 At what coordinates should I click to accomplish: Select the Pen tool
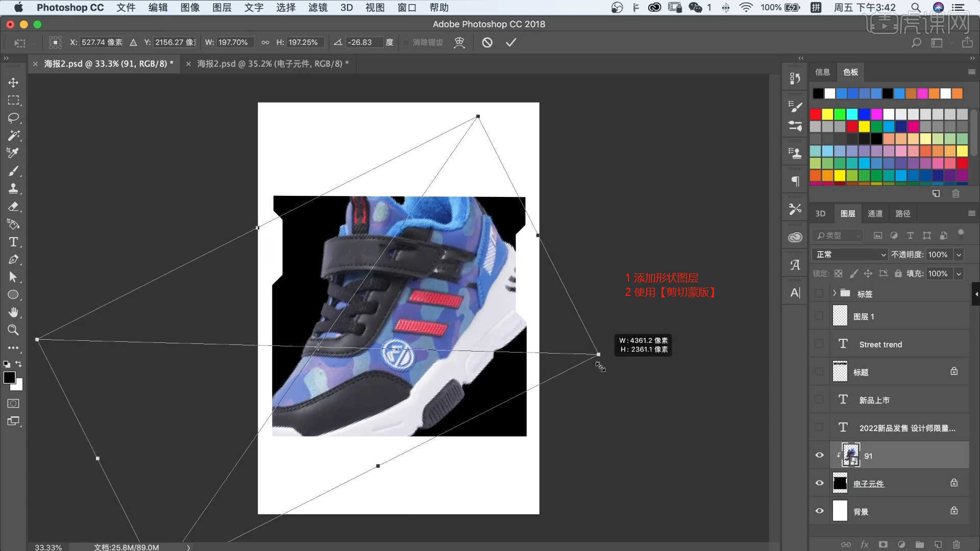(x=13, y=259)
